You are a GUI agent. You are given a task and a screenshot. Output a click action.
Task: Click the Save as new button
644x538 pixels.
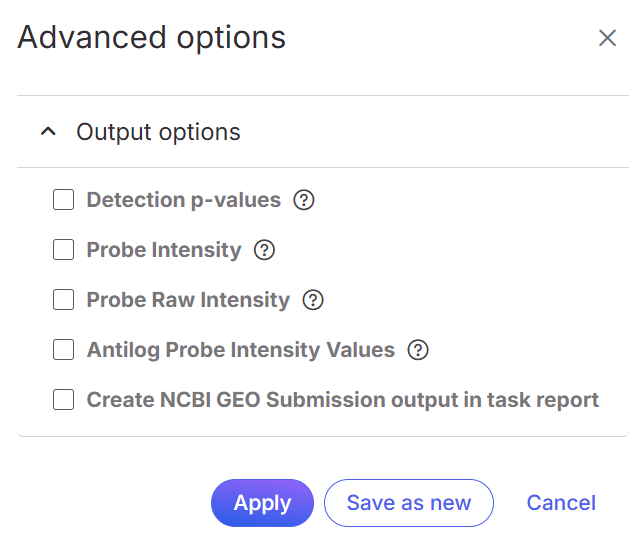point(408,503)
